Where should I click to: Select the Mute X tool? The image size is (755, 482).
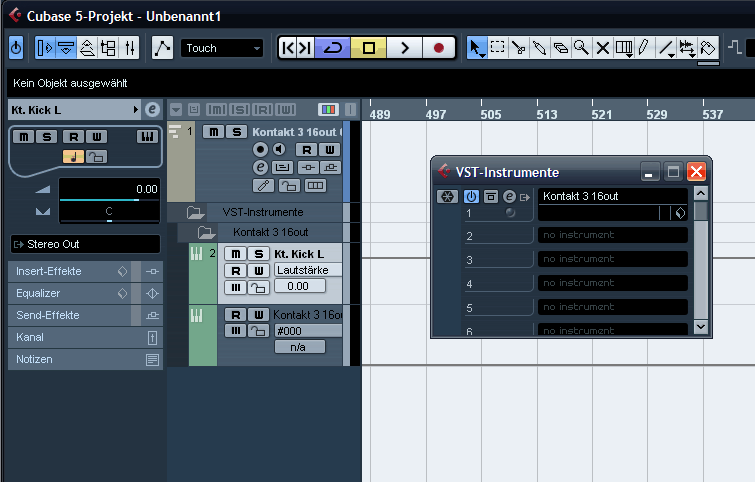click(x=602, y=48)
